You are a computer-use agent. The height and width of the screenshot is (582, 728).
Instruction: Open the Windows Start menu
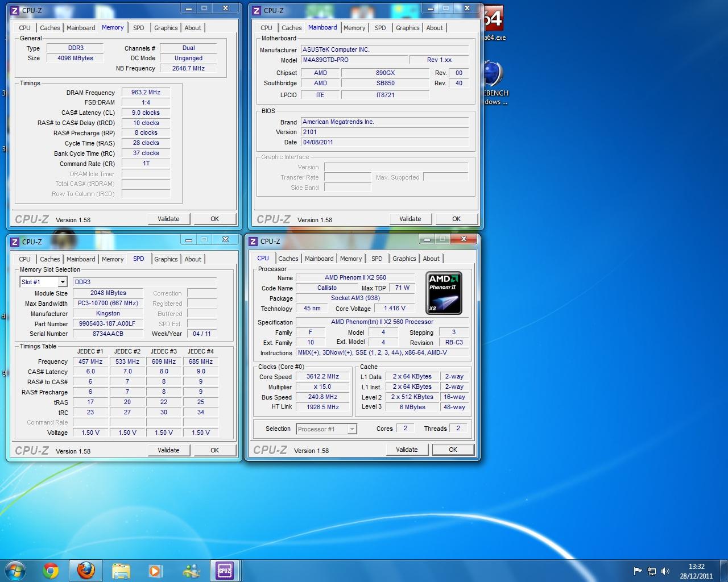15,571
